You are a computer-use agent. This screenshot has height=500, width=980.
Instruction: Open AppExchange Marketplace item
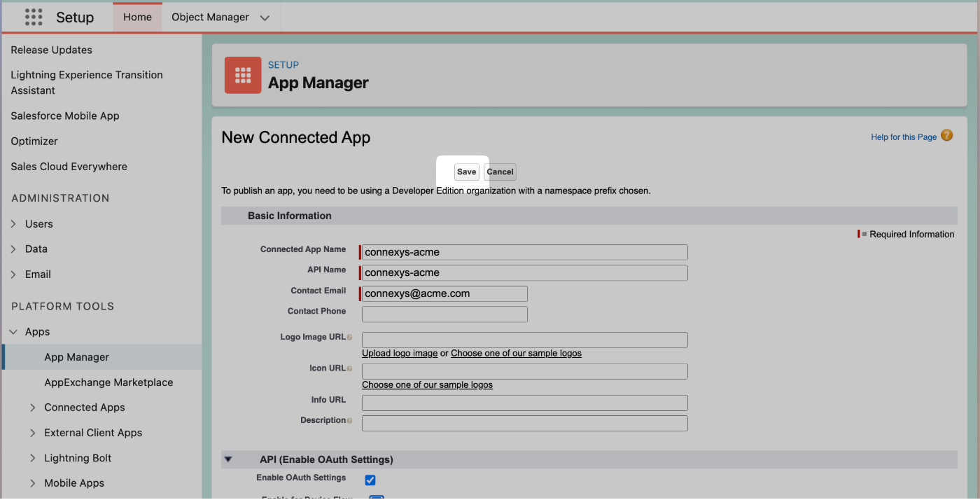[x=108, y=382]
